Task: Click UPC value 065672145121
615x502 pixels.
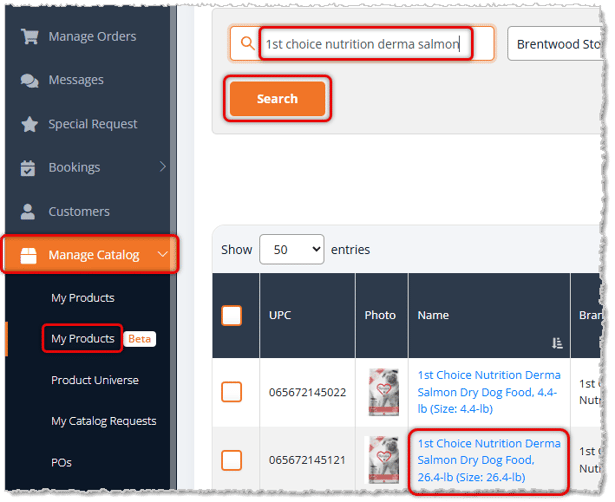Action: coord(307,460)
